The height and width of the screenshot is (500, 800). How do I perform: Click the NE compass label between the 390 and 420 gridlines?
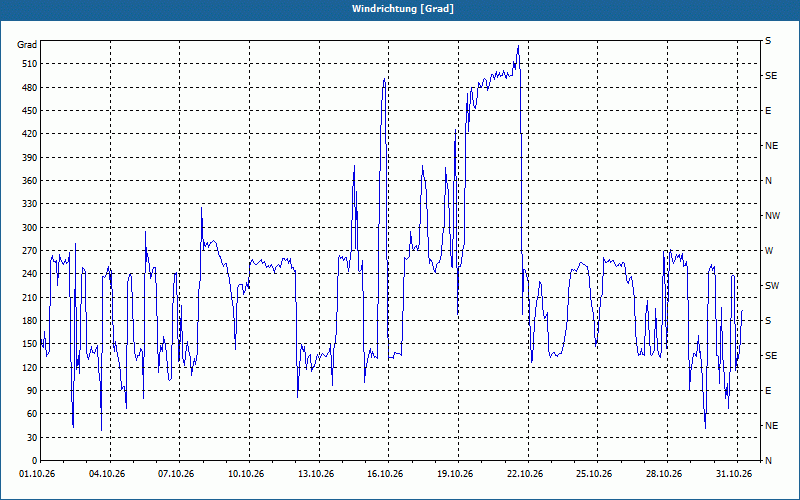pyautogui.click(x=771, y=146)
